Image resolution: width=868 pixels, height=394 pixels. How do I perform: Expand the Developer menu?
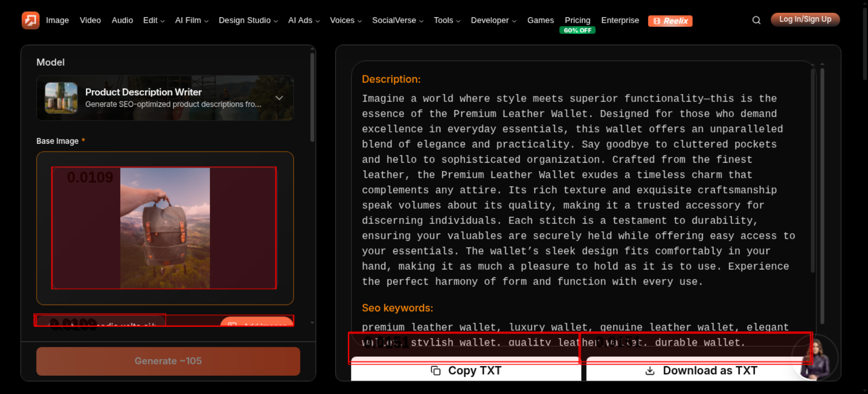click(493, 20)
